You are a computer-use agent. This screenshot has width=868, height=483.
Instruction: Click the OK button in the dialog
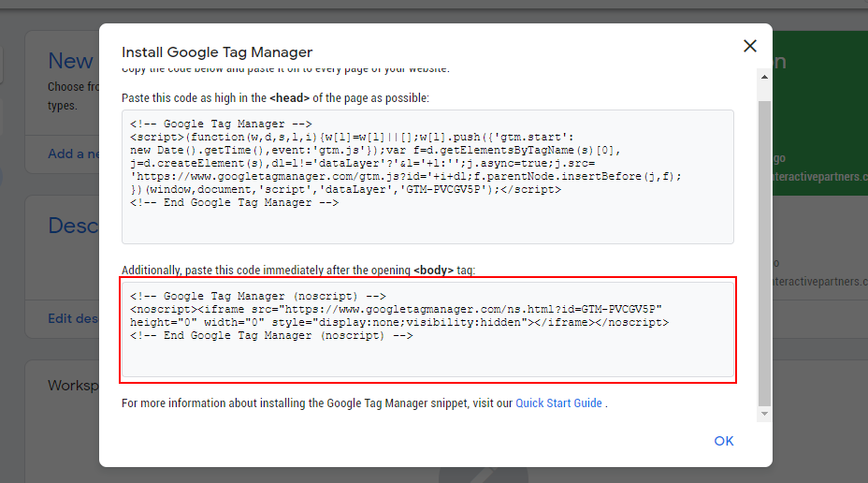[x=724, y=441]
